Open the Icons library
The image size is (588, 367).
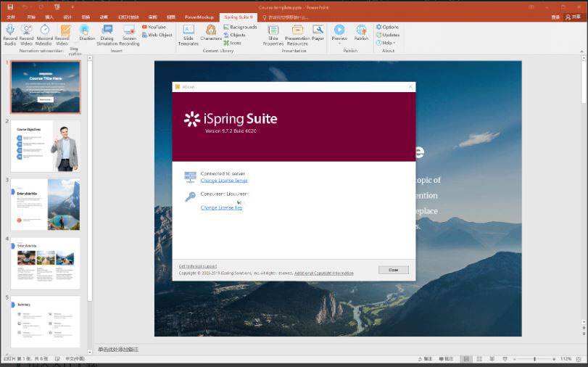coord(233,43)
